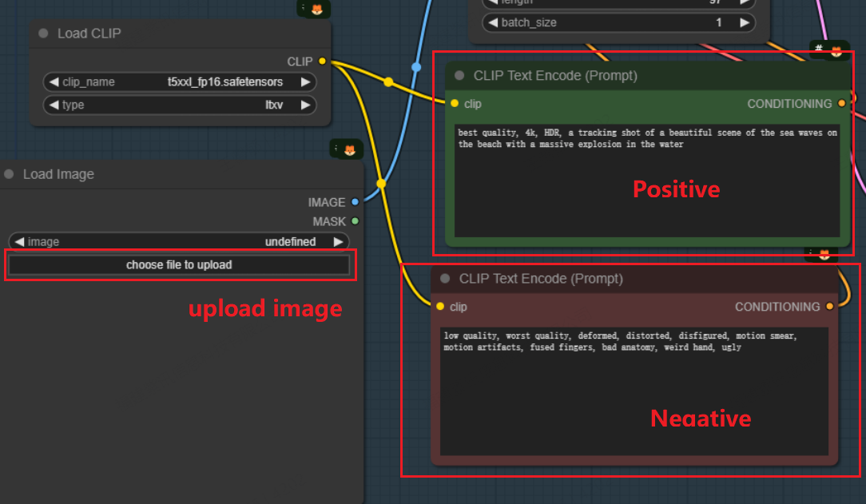Click CONDITIONING output port on the green node
This screenshot has width=866, height=504.
(841, 103)
